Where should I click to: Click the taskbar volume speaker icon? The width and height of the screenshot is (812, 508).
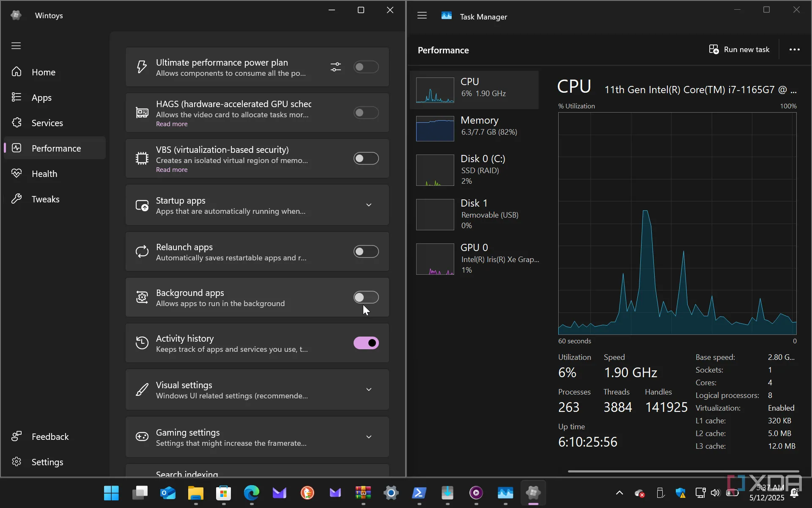click(715, 493)
